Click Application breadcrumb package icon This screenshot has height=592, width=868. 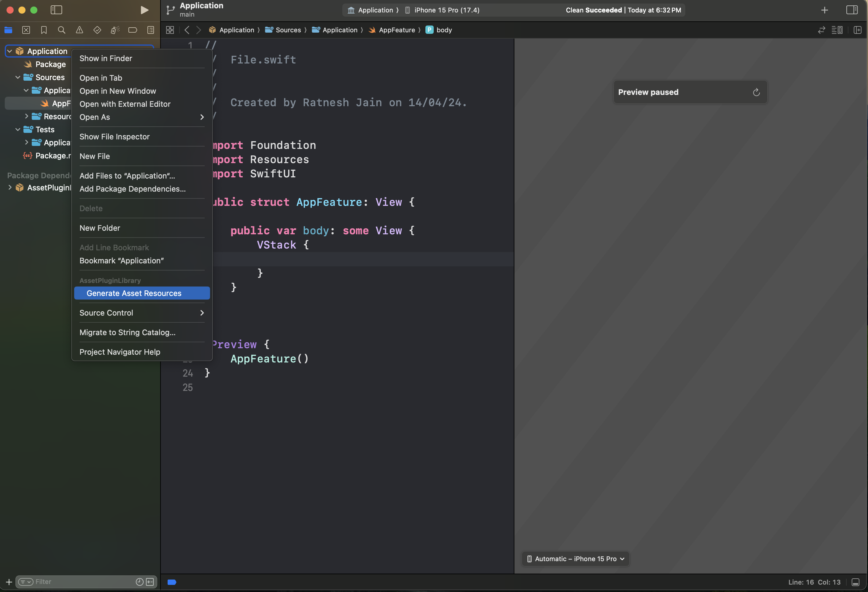212,30
